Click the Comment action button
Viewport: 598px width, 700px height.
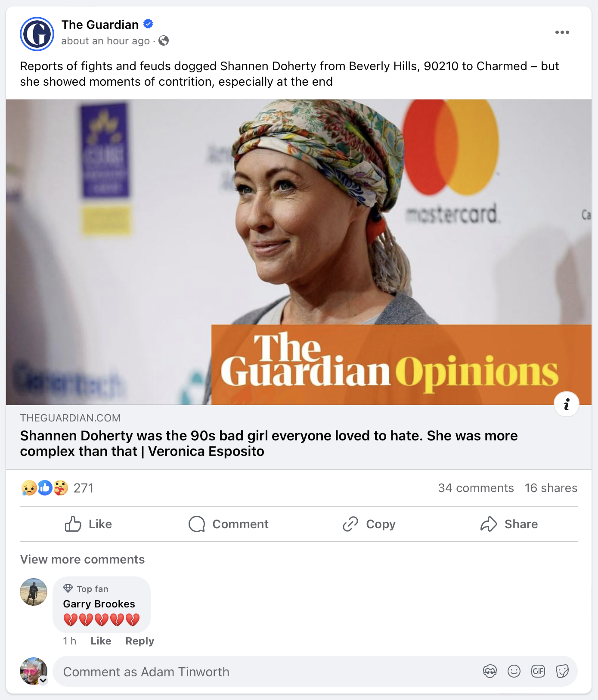(229, 524)
